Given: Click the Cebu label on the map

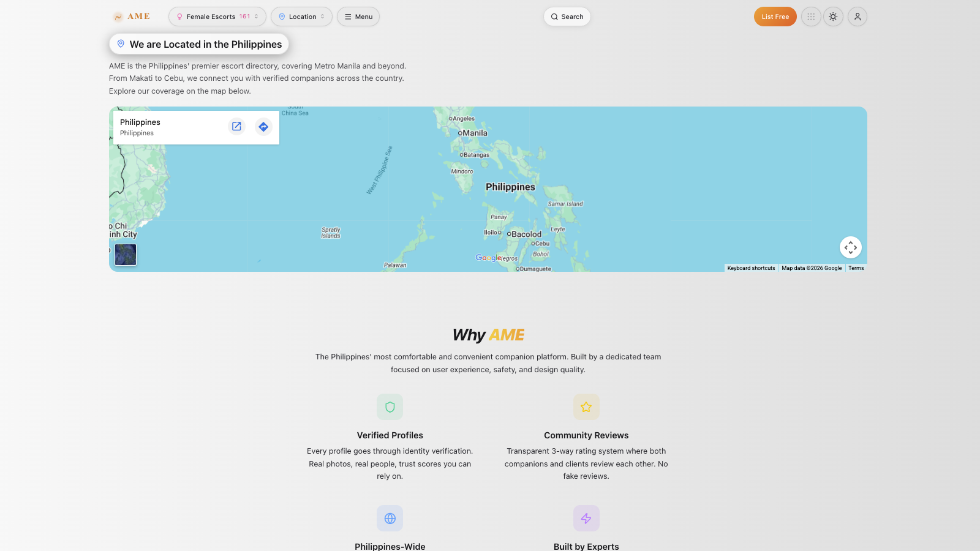Looking at the screenshot, I should click(542, 244).
